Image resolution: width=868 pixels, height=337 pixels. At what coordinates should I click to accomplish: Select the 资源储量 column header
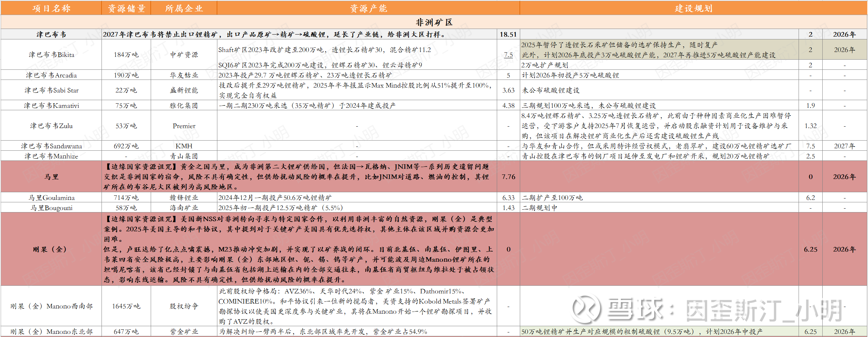pos(126,8)
